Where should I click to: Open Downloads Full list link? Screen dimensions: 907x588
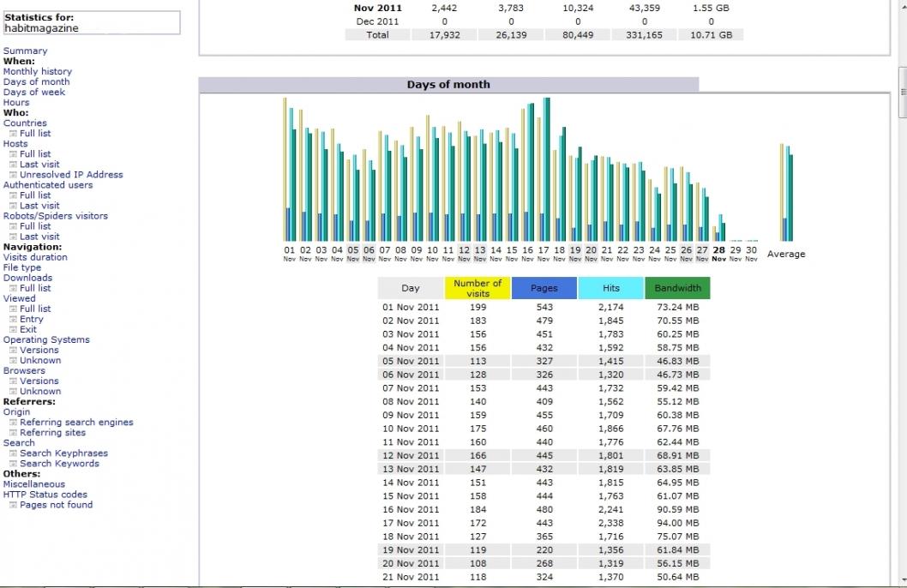point(35,288)
